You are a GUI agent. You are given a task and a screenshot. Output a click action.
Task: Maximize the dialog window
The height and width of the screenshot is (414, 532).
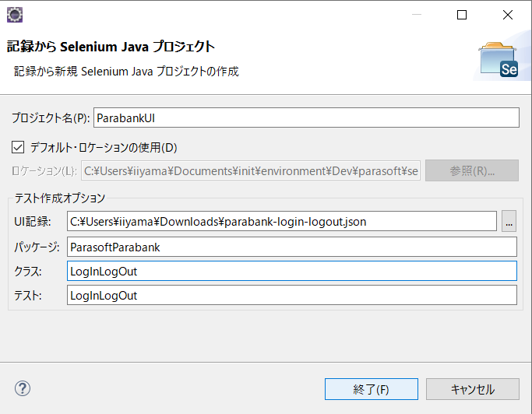(462, 15)
